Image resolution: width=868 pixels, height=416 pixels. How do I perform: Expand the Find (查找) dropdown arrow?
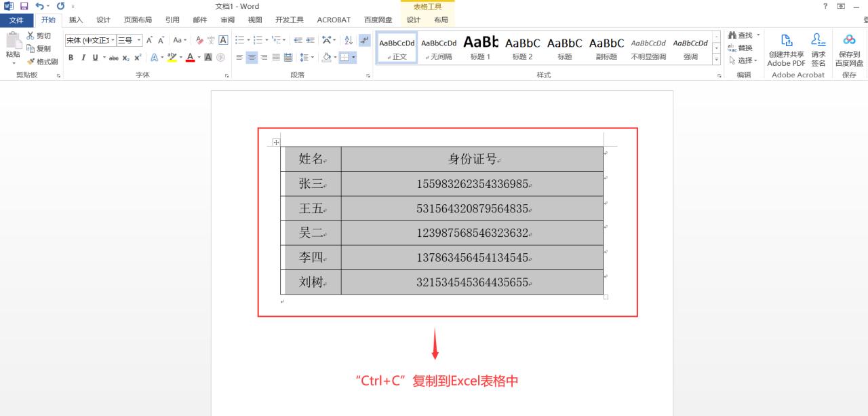click(x=758, y=35)
